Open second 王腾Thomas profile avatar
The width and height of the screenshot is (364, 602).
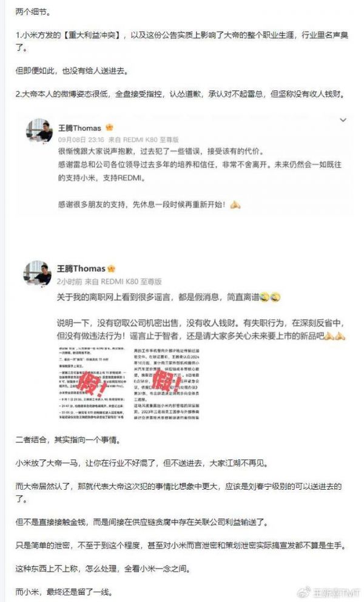[x=37, y=273]
